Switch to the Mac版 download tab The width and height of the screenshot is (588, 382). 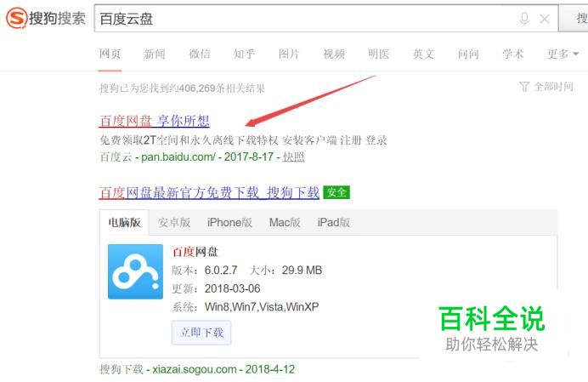[285, 222]
